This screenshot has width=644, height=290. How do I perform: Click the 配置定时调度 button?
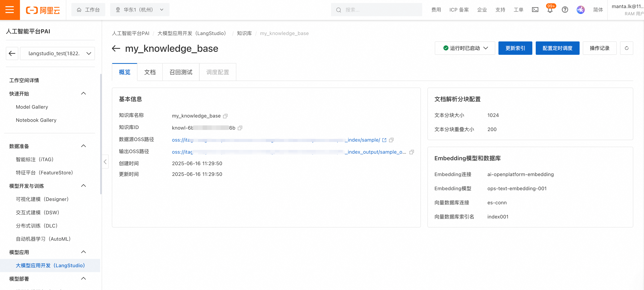557,48
